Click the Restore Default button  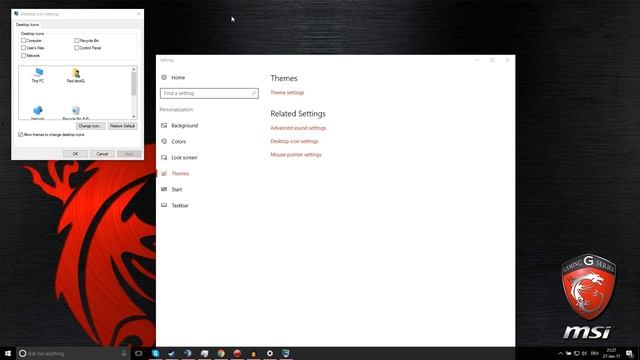pyautogui.click(x=122, y=126)
